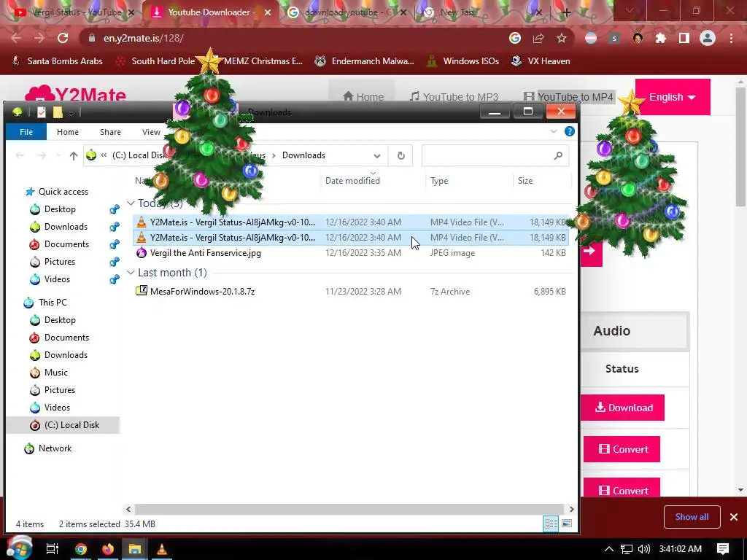
Task: Refresh the Downloads folder view
Action: click(401, 156)
